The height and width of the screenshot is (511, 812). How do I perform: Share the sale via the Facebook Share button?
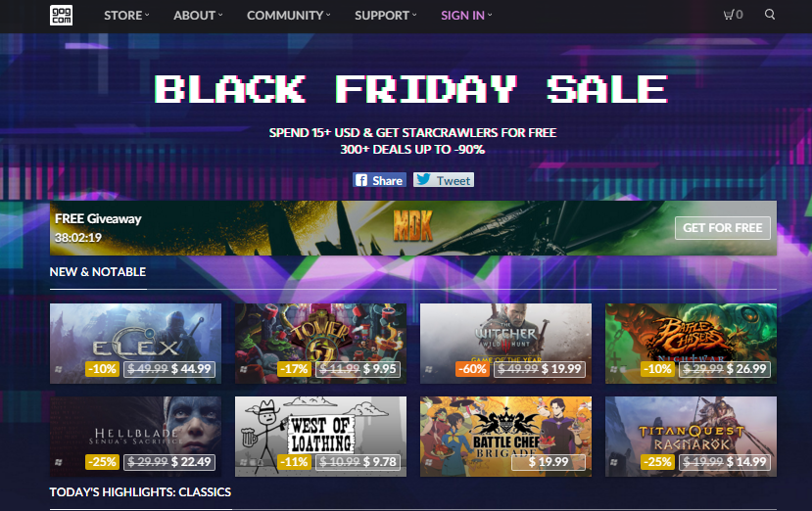(x=380, y=180)
